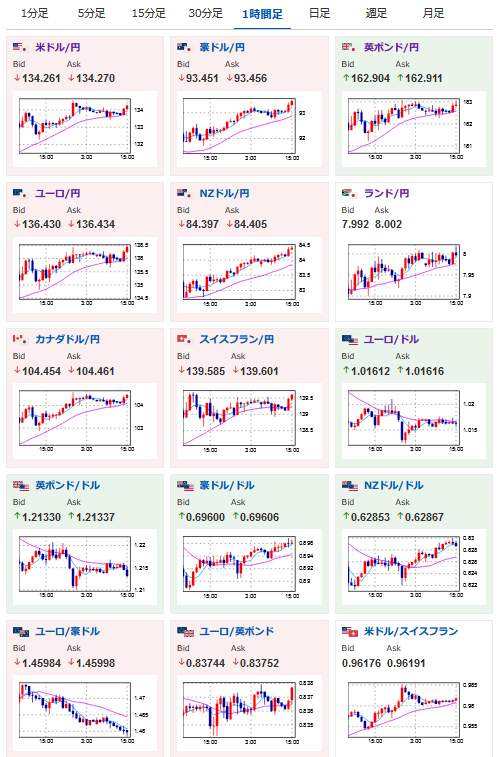Open the ユーロ/豪ドル candlestick chart thumbnail
The width and height of the screenshot is (501, 757).
click(x=85, y=713)
